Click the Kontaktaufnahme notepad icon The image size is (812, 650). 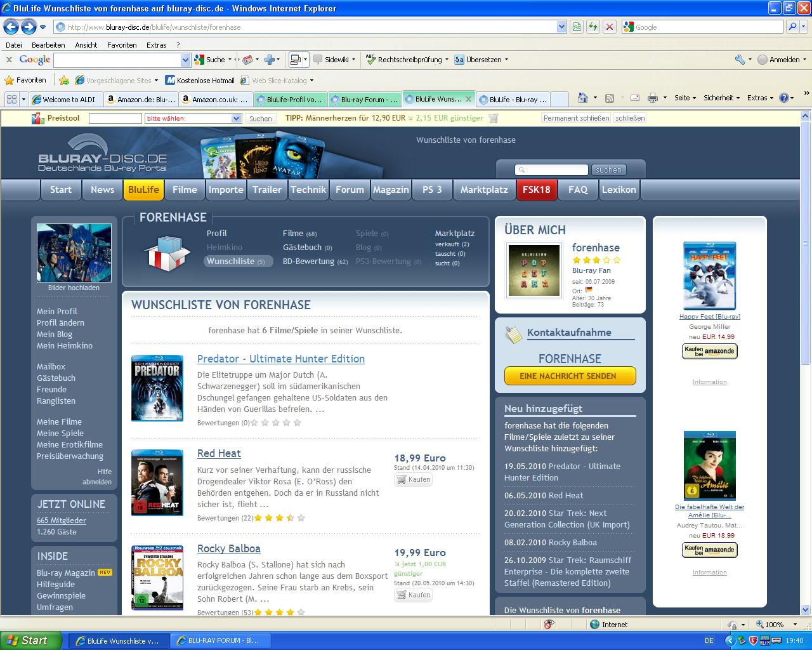click(513, 335)
